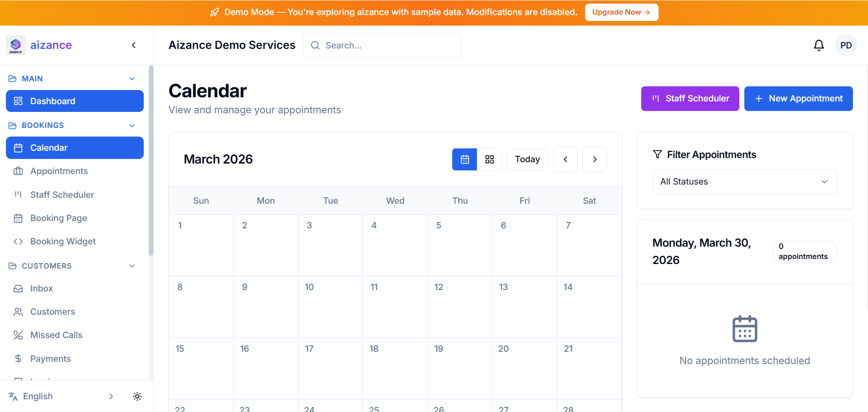Select March 7 on the calendar

[589, 245]
